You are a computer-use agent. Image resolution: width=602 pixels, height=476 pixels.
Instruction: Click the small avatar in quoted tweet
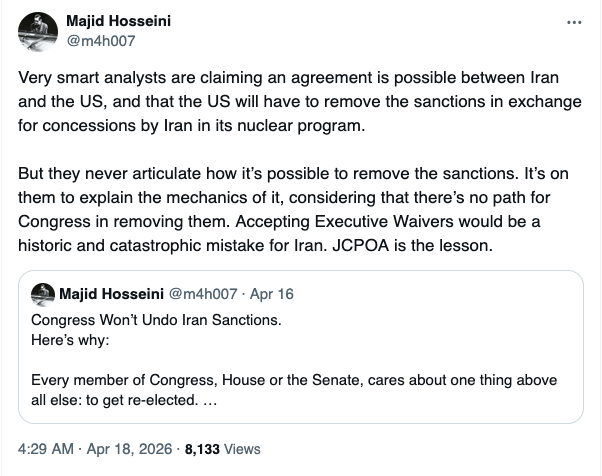pos(42,294)
